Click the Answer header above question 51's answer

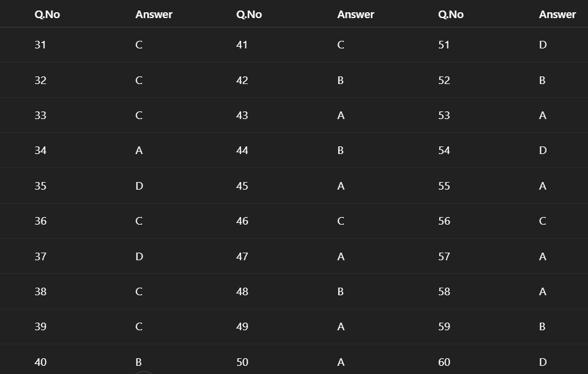[557, 15]
